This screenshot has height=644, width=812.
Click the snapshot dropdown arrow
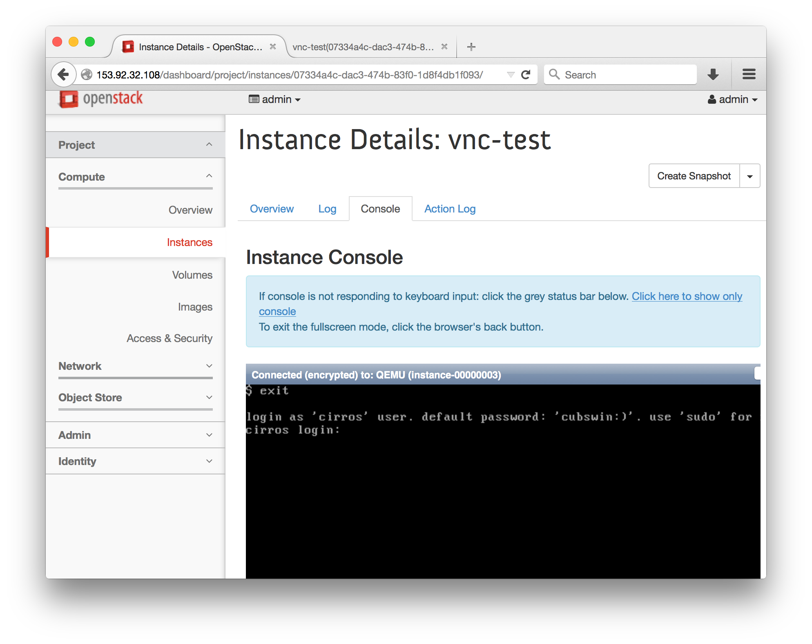pyautogui.click(x=750, y=176)
